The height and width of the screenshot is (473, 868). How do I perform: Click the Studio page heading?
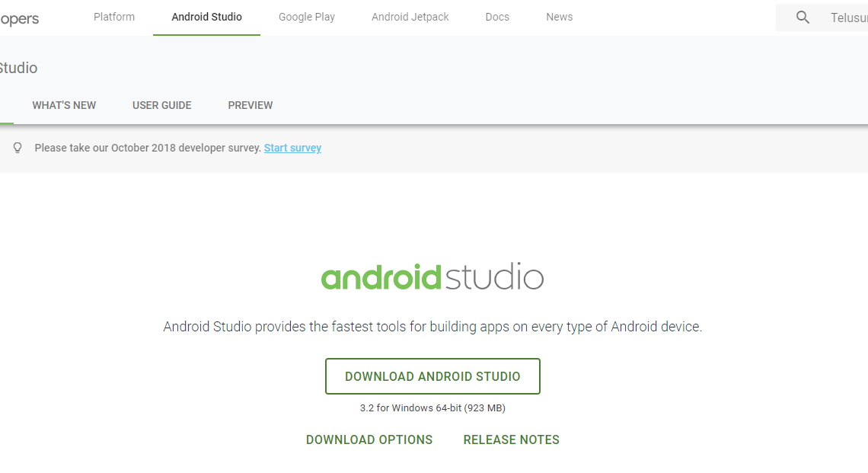[18, 68]
